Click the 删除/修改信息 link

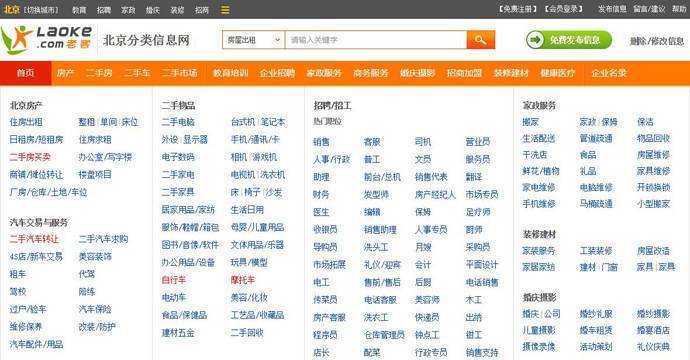[657, 41]
